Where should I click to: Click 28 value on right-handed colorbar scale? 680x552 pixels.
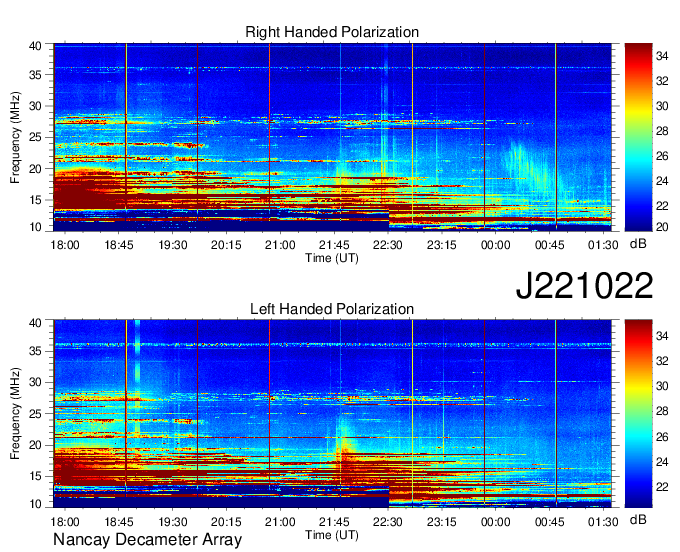(x=662, y=131)
